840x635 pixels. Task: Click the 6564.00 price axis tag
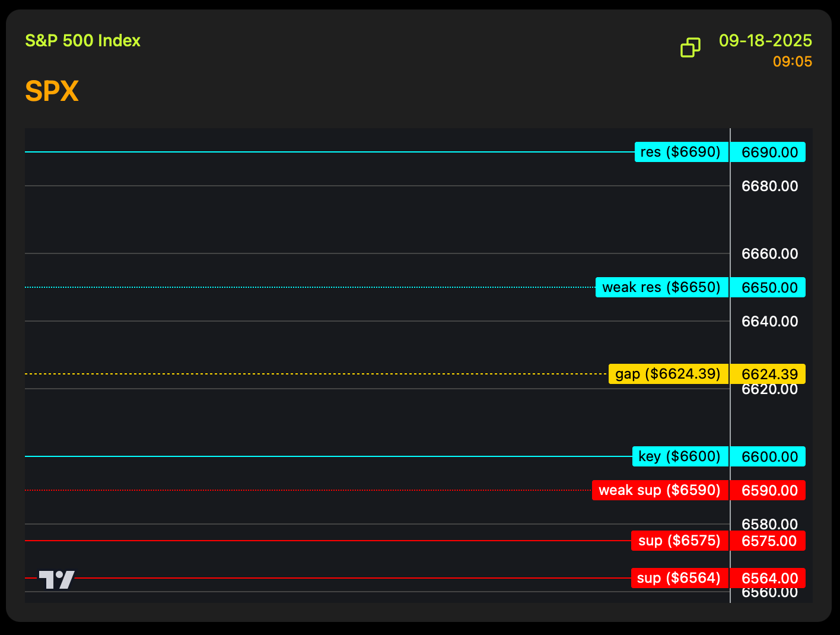(x=768, y=578)
